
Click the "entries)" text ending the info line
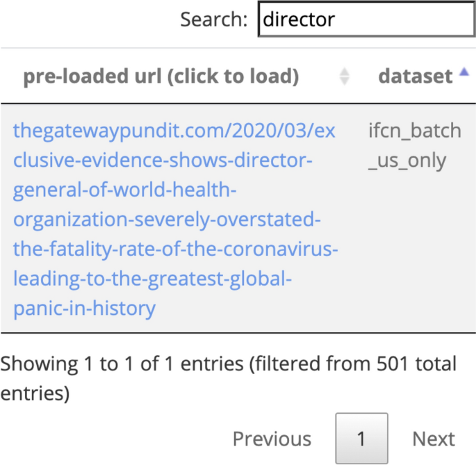[35, 393]
